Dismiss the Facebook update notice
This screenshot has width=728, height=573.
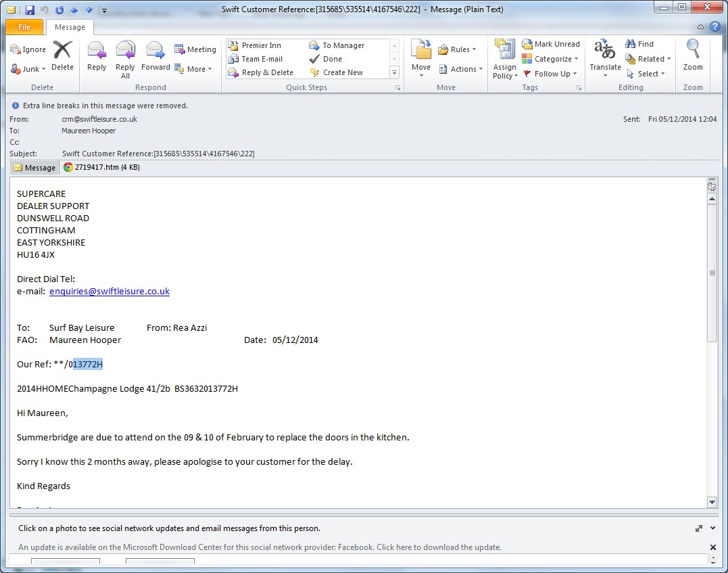(712, 547)
